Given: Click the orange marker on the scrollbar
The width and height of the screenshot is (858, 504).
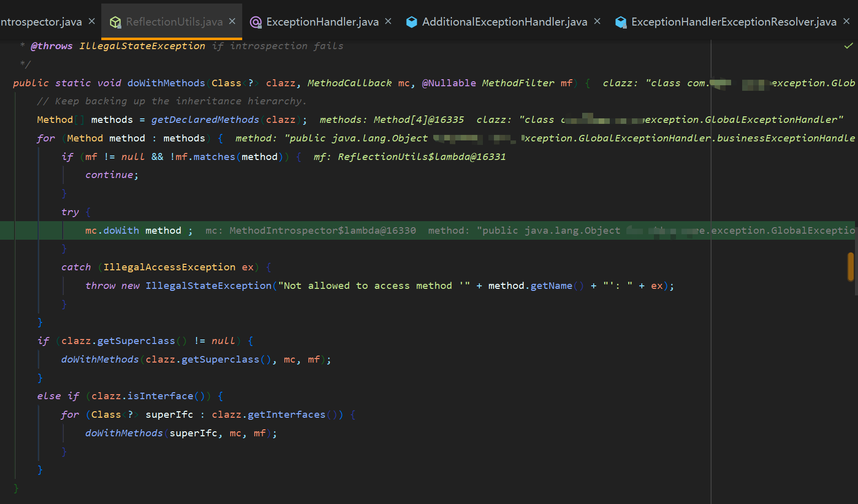Looking at the screenshot, I should (x=850, y=267).
